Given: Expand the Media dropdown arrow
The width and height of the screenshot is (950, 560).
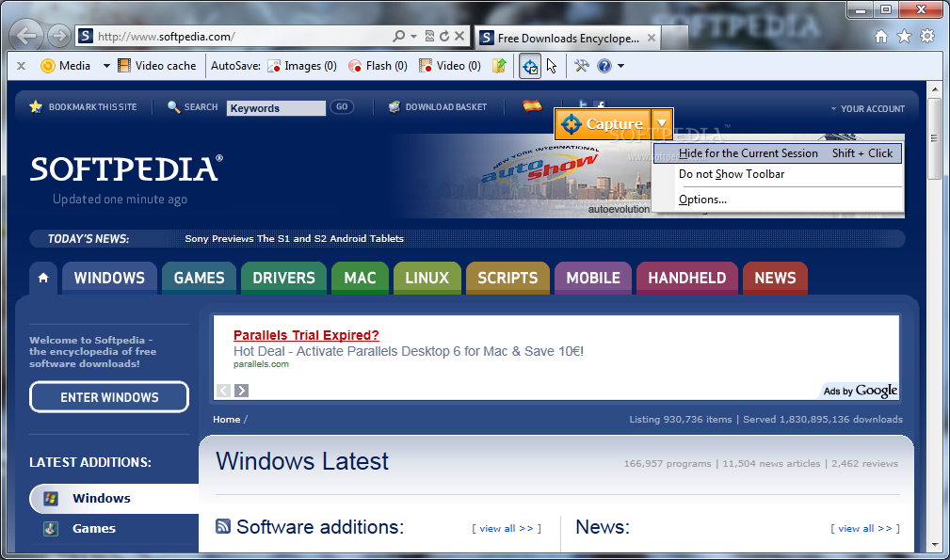Looking at the screenshot, I should click(106, 65).
